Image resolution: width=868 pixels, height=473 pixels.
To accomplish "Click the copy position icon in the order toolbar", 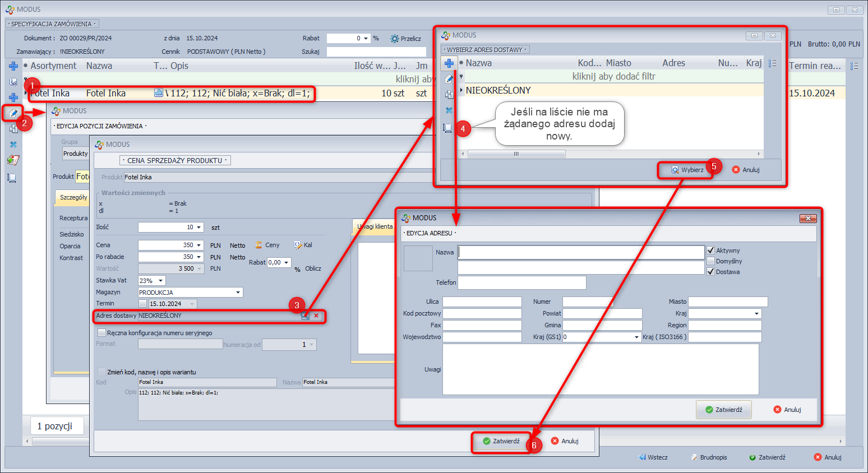I will point(13,129).
